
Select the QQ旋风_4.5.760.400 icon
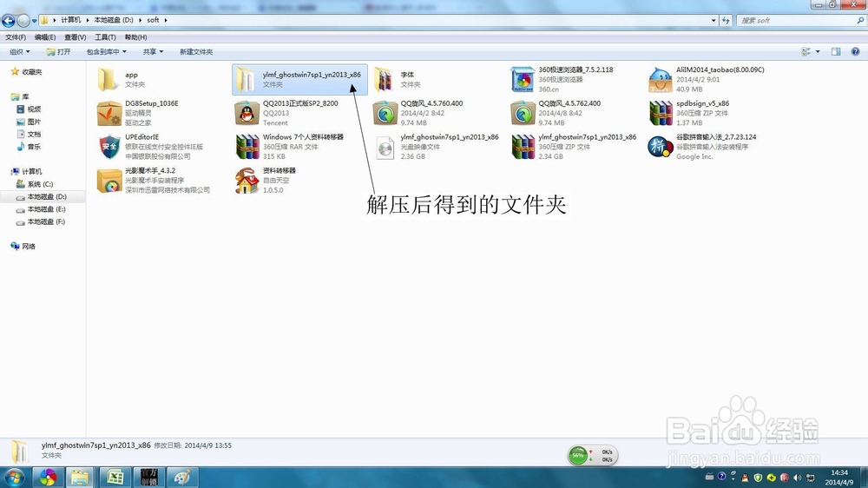(x=385, y=114)
